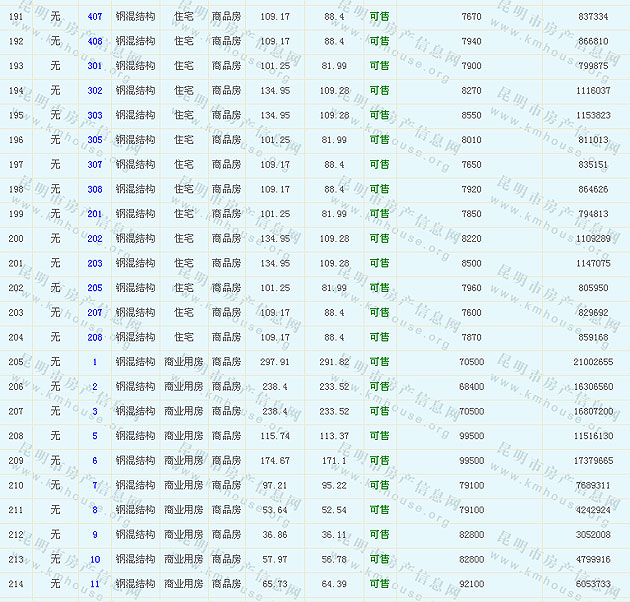
Task: Select room 302 link
Action: click(95, 91)
